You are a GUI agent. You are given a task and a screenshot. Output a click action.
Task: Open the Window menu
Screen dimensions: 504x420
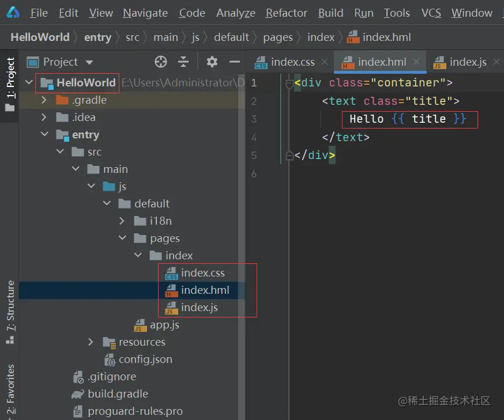(472, 13)
